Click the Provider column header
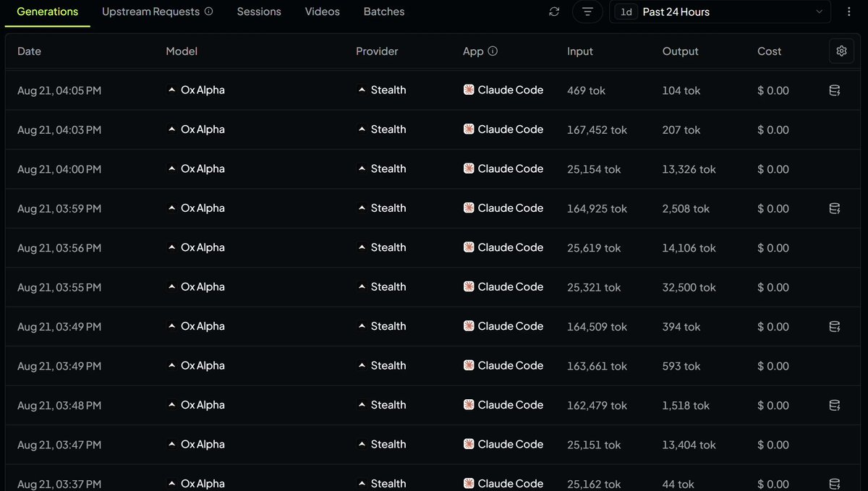Viewport: 868px width, 491px height. (377, 51)
